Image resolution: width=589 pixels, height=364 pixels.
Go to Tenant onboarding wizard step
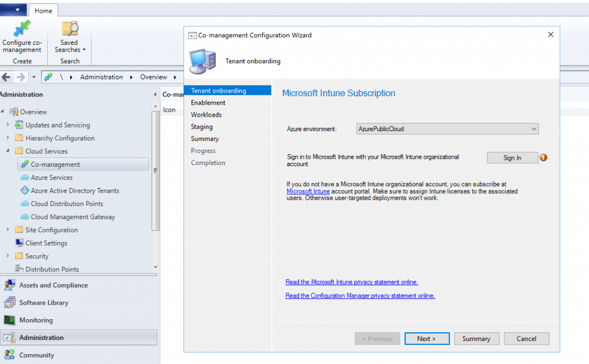[x=227, y=90]
